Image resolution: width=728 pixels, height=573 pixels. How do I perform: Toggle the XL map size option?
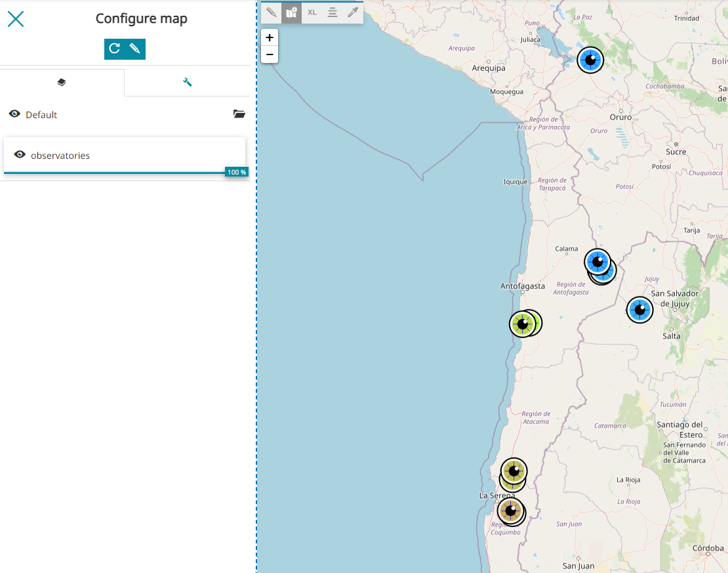pyautogui.click(x=312, y=12)
